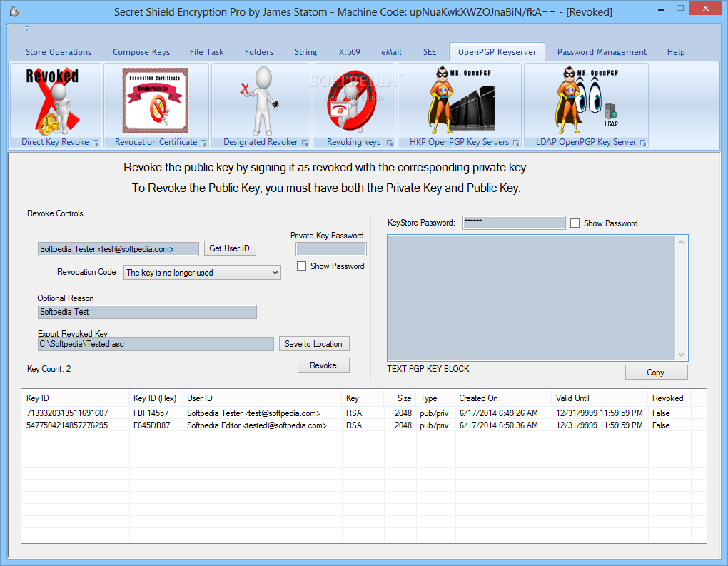Focus the Optional Reason field
Image resolution: width=728 pixels, height=566 pixels.
[x=147, y=312]
